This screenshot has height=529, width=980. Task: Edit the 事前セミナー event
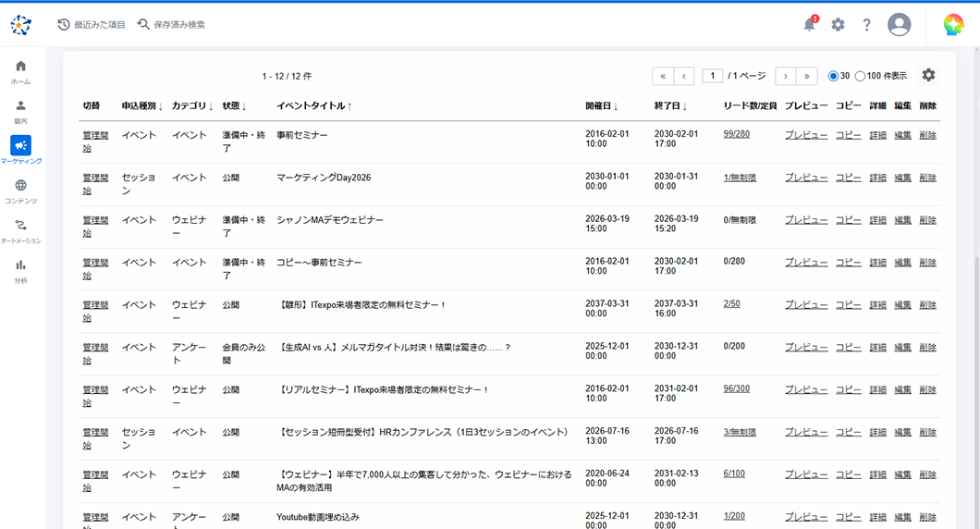tap(902, 135)
